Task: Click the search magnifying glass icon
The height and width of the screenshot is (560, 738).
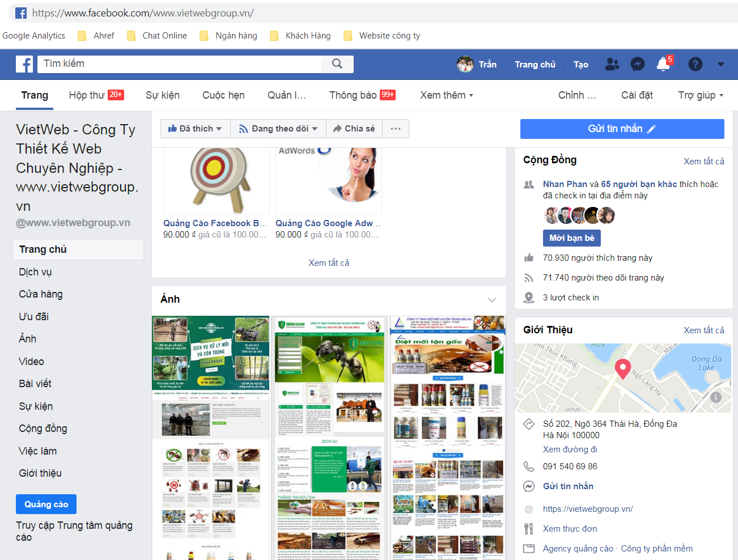Action: (338, 64)
